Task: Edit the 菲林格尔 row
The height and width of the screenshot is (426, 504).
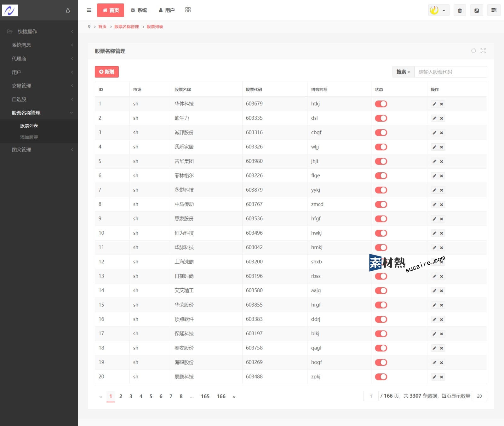Action: click(434, 176)
